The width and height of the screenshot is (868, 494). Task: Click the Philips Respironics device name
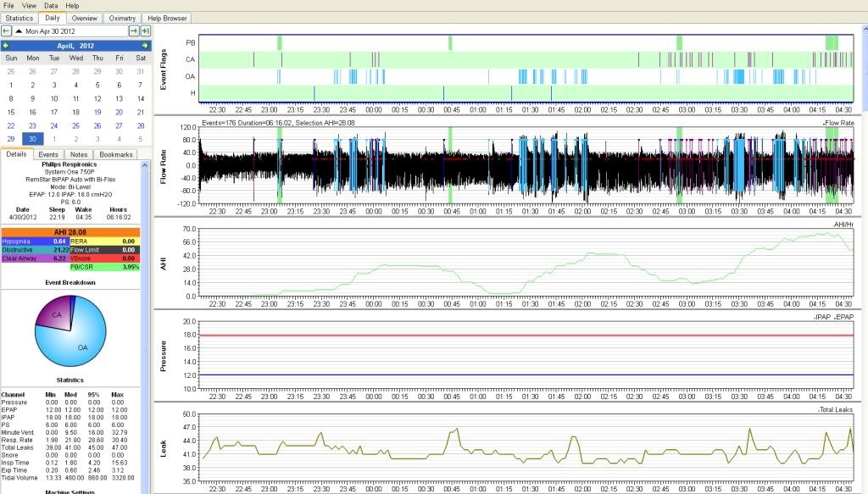point(70,164)
